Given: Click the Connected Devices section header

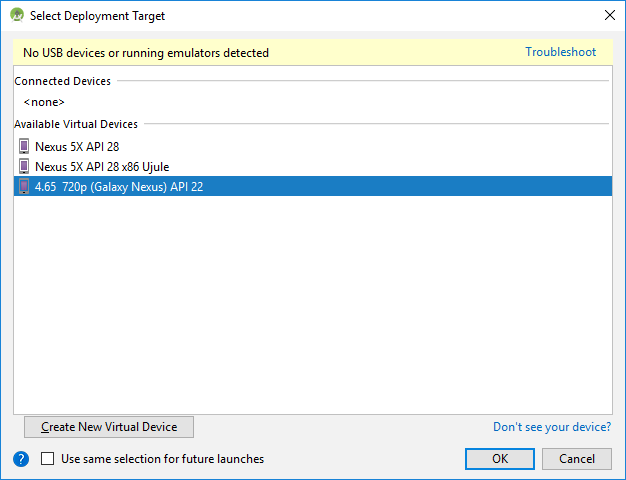Looking at the screenshot, I should coord(63,81).
